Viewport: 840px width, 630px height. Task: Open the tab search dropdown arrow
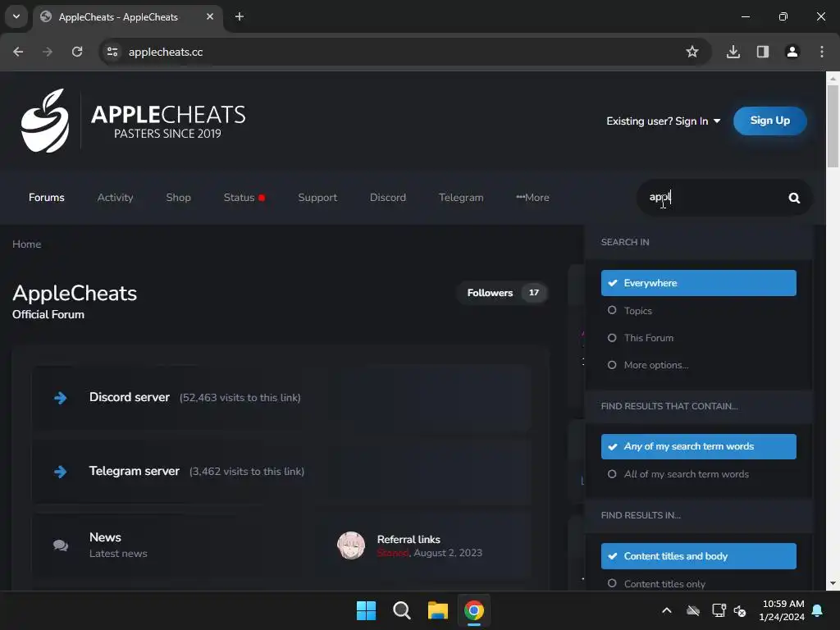pos(16,16)
